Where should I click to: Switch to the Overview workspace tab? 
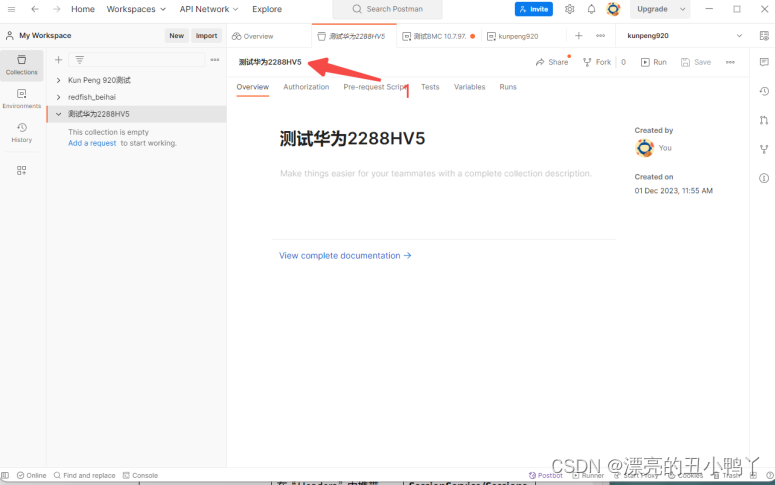[253, 36]
